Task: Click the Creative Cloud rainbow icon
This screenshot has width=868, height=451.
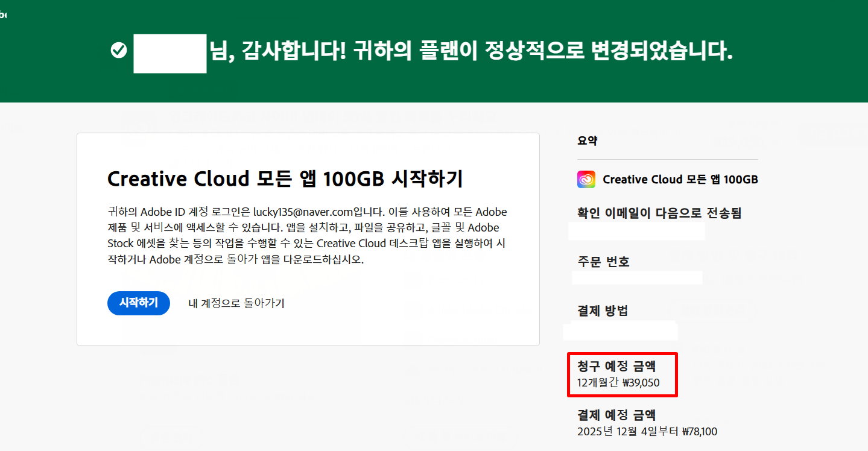Action: pos(586,179)
